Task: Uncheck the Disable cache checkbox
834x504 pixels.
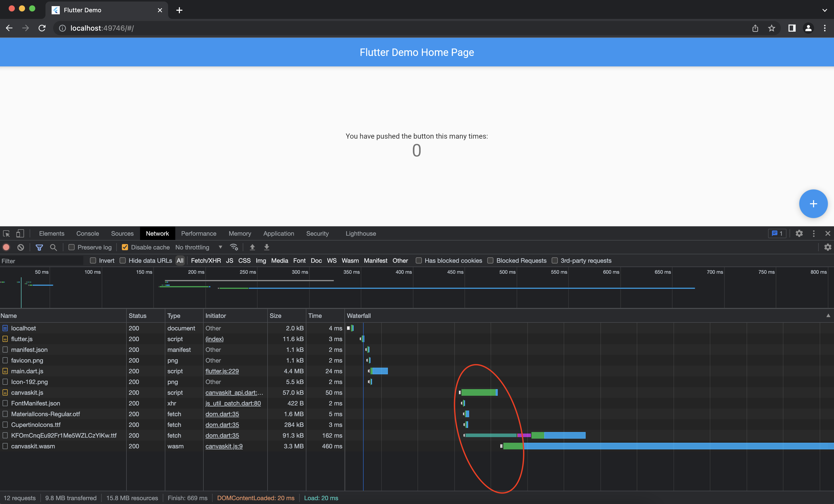Action: 125,247
